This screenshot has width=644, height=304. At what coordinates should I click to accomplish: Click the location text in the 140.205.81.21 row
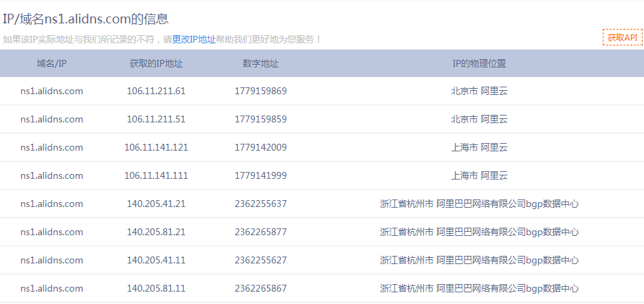(x=479, y=232)
